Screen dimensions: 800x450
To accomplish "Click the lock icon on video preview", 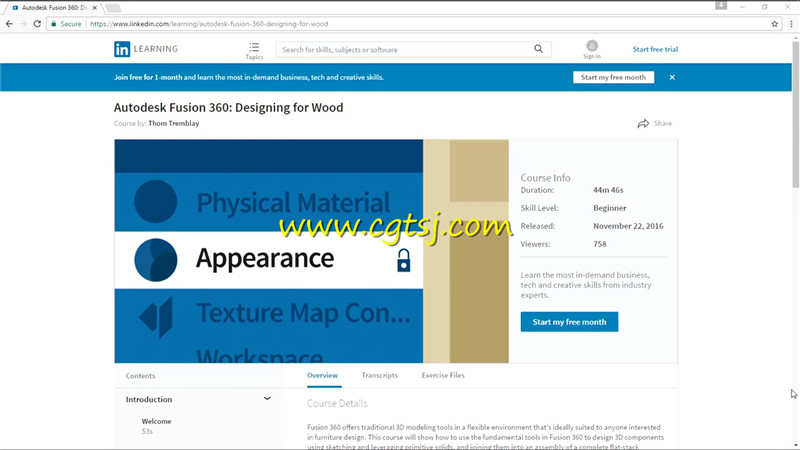I will (404, 260).
